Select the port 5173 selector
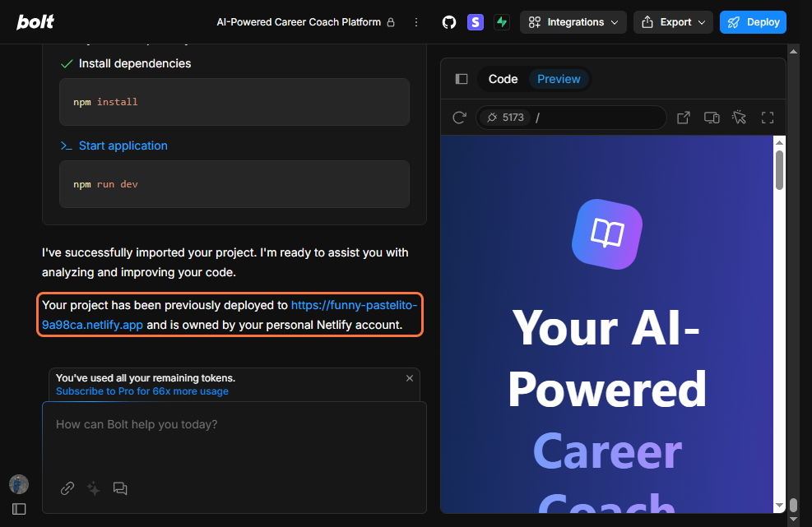 pos(505,118)
